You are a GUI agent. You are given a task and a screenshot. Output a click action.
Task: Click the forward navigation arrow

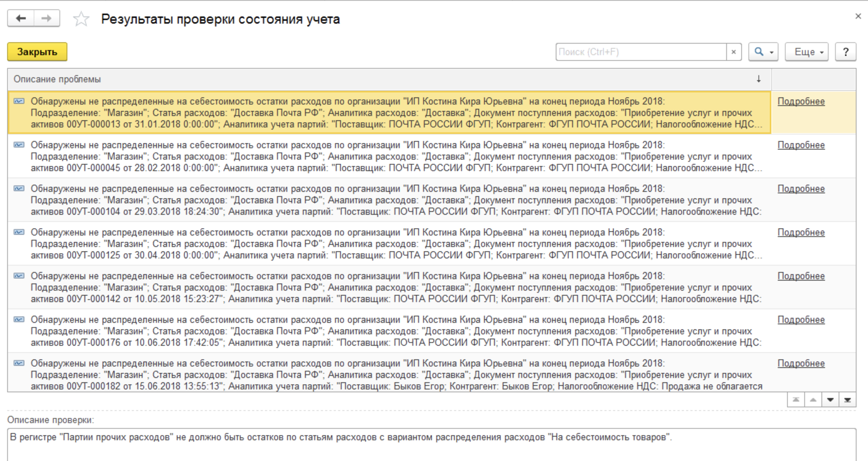47,19
